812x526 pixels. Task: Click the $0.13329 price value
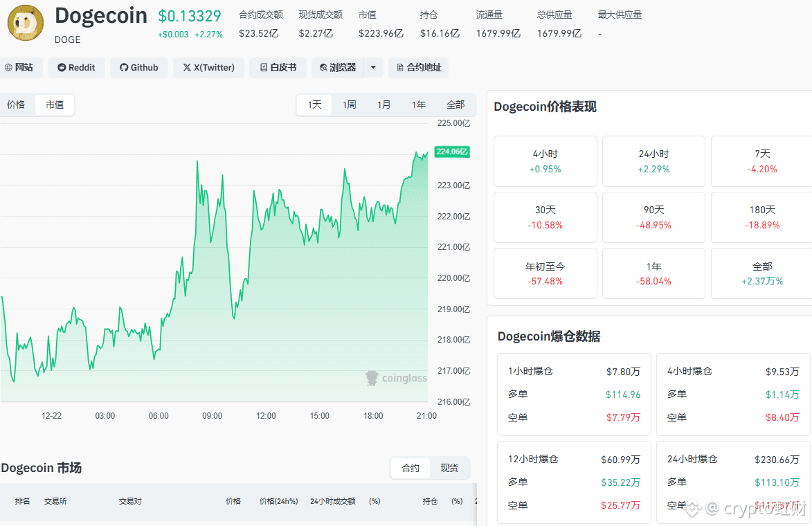click(x=190, y=17)
